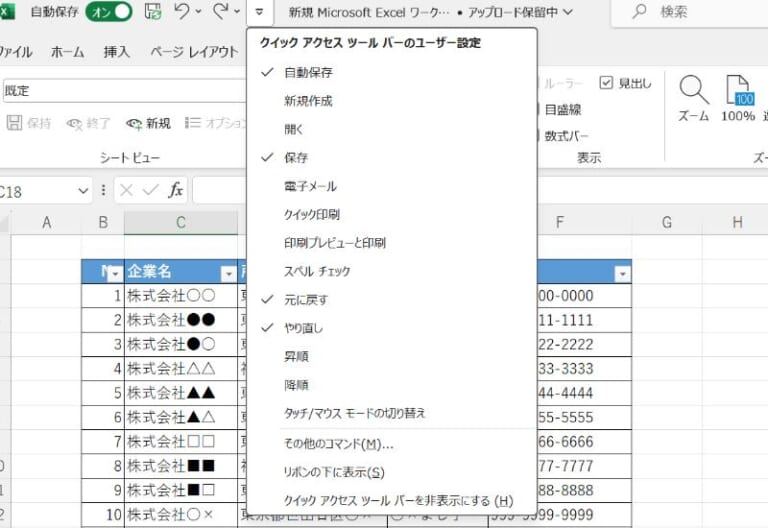Click the phone cell ending 66-6666
Screen dimensions: 768x528
(584, 442)
